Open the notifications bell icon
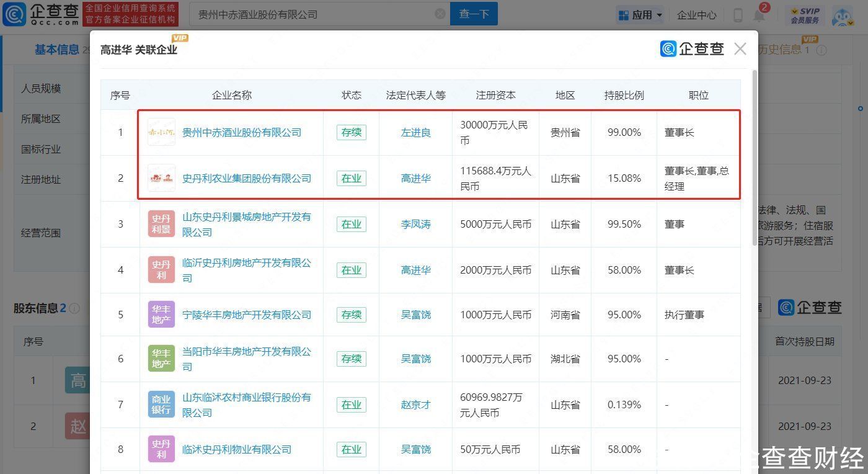The width and height of the screenshot is (868, 474). (759, 15)
